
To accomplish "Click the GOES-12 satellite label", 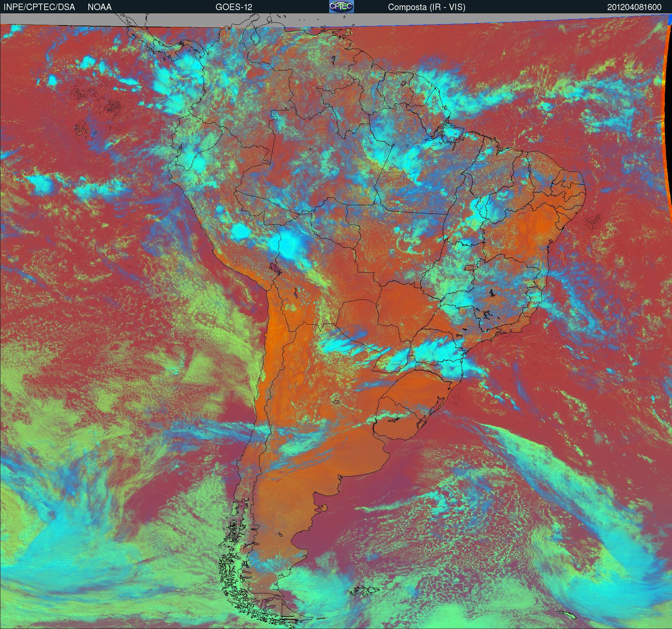I will 234,7.
